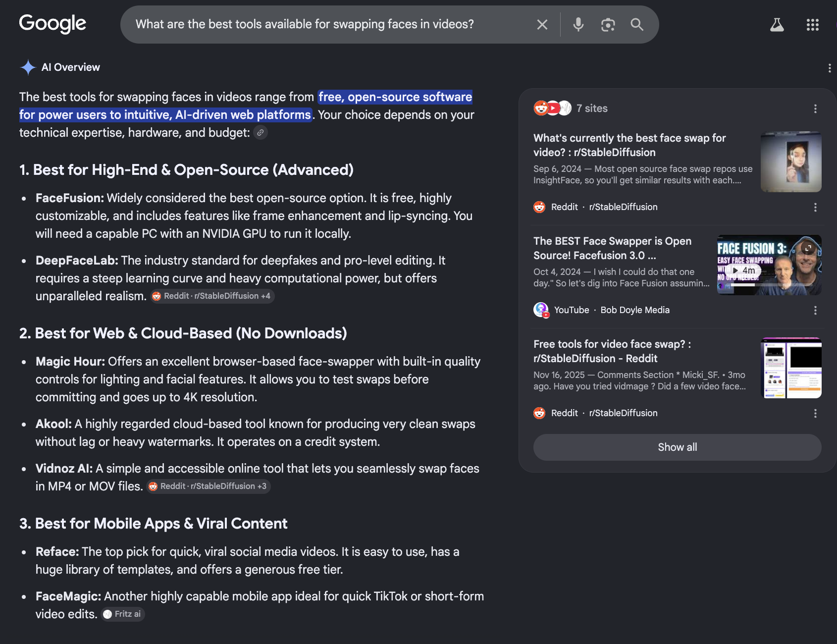Open 'What's currently the best face swap' result
The height and width of the screenshot is (644, 837).
click(629, 145)
